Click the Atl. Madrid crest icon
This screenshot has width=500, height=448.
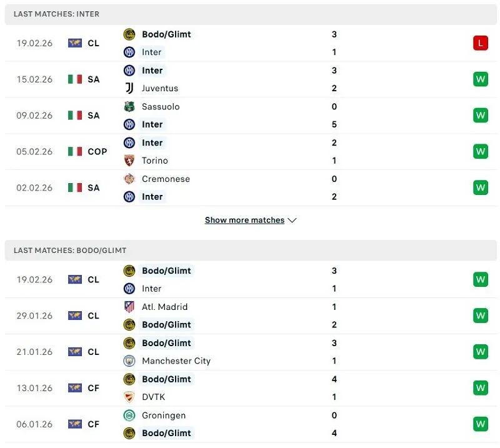point(129,307)
